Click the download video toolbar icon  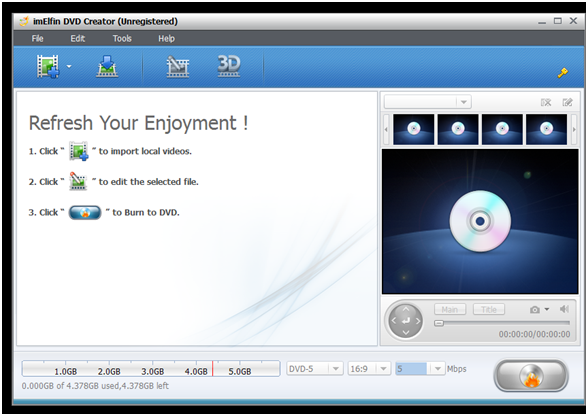click(107, 66)
